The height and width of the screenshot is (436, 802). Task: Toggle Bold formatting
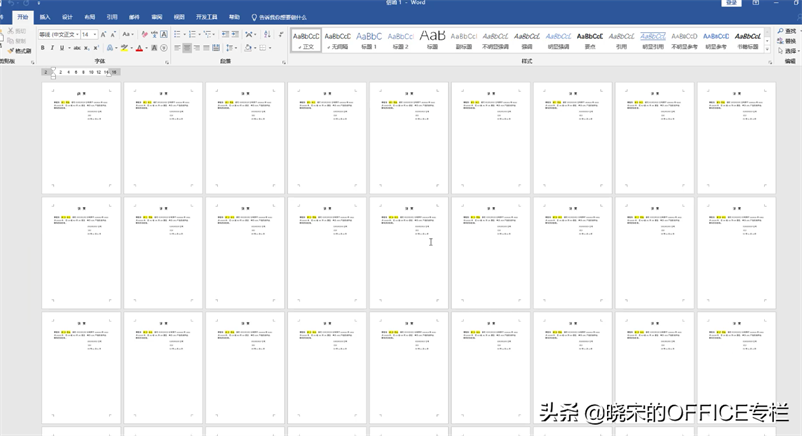44,48
